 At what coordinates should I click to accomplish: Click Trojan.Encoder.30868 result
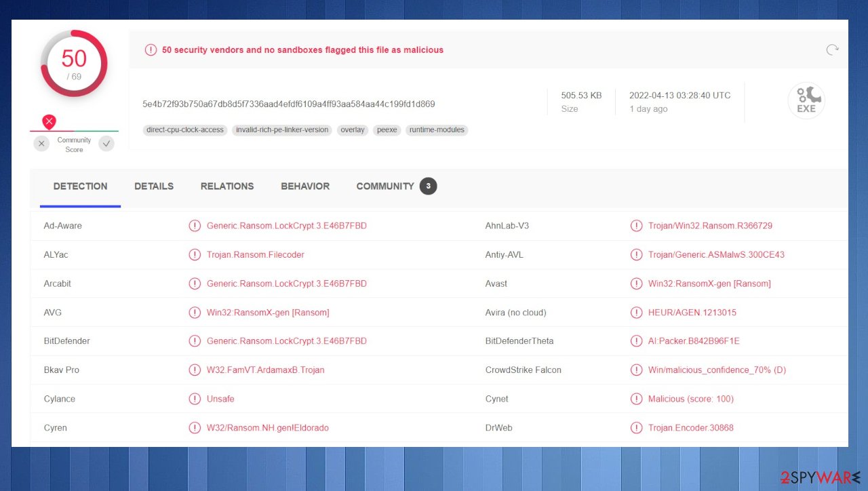[691, 428]
